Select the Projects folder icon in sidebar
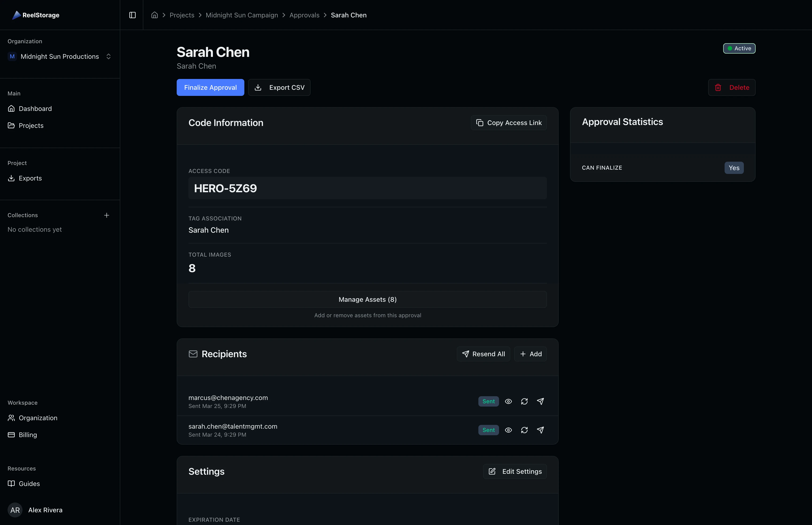This screenshot has height=525, width=812. pos(11,125)
